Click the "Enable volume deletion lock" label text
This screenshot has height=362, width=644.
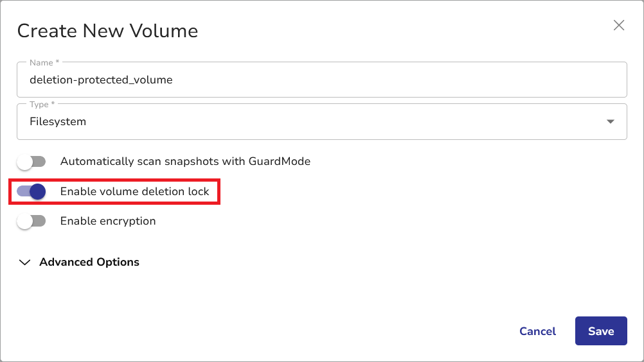click(134, 191)
